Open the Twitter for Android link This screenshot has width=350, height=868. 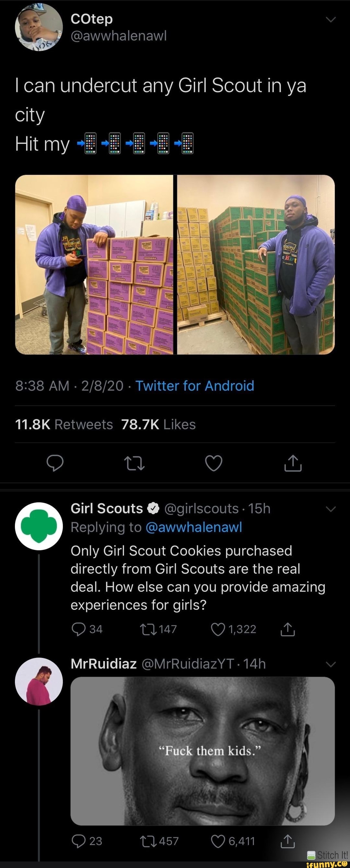point(195,386)
